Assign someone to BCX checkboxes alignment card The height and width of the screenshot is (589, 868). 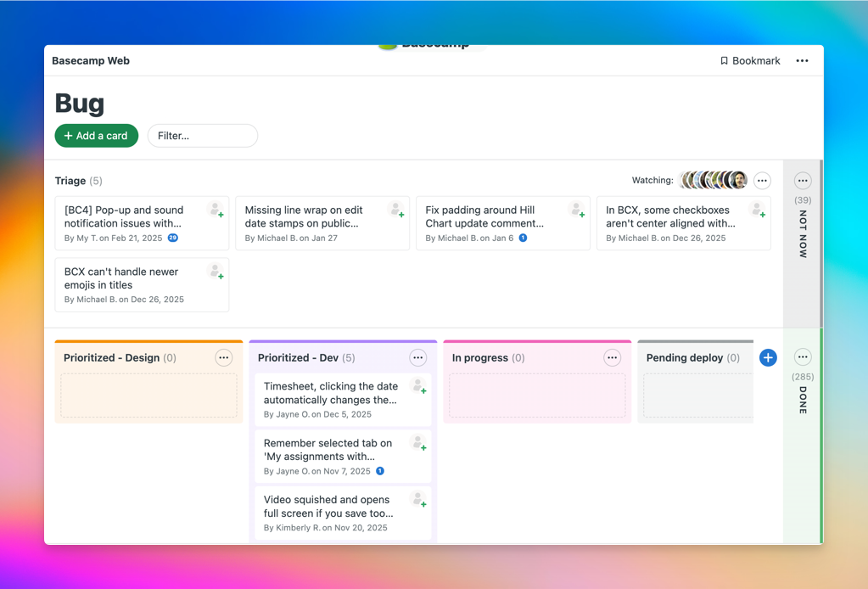click(x=757, y=210)
